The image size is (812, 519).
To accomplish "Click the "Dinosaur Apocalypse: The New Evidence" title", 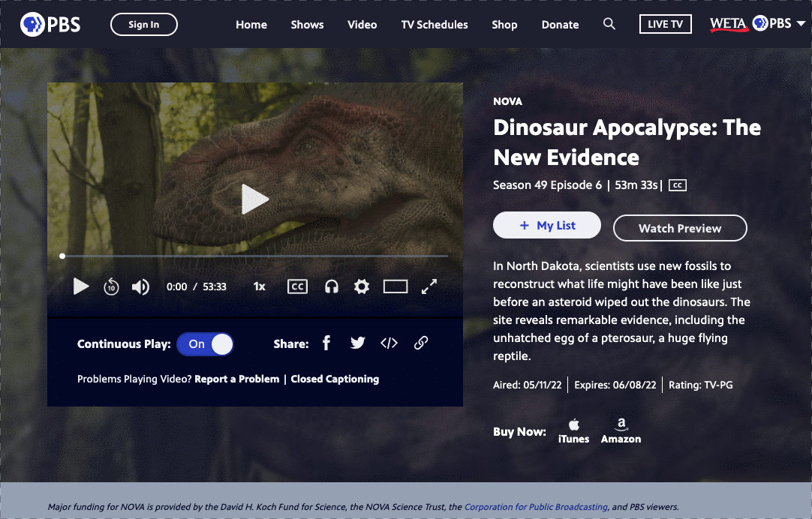I will (x=627, y=142).
